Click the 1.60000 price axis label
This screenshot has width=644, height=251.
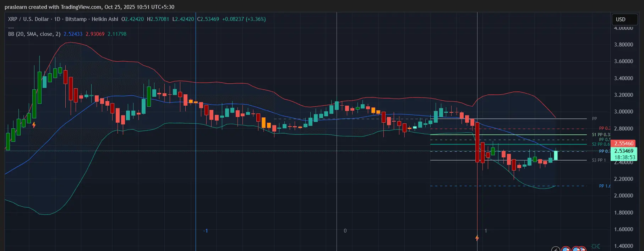click(623, 229)
